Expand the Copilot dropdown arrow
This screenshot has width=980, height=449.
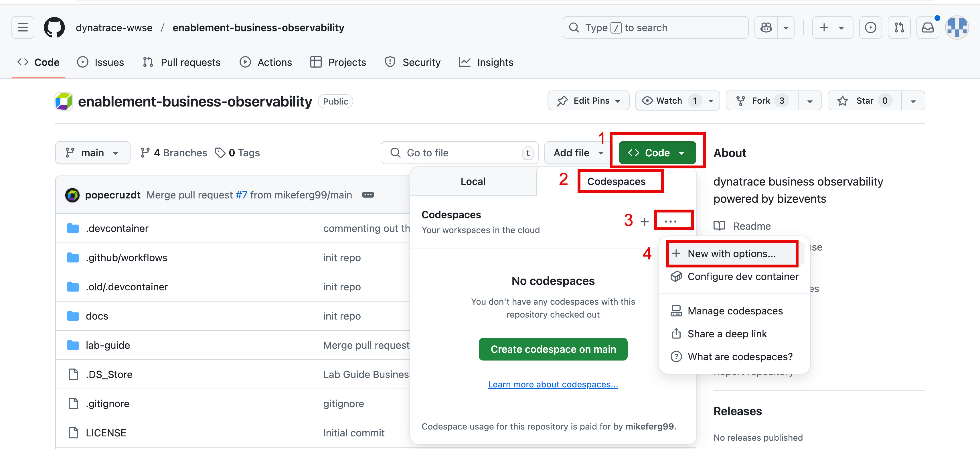tap(786, 27)
